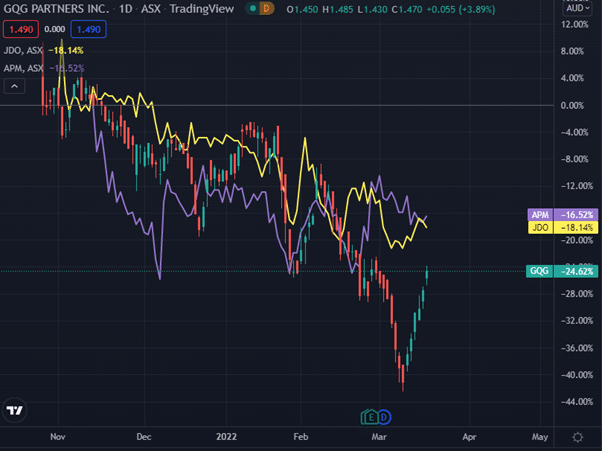
Task: Click the red 1.490 sell price button
Action: coord(21,30)
